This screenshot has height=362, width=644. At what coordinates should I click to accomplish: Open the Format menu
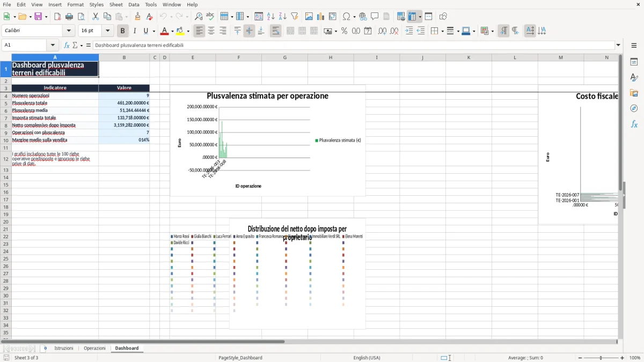click(x=75, y=4)
